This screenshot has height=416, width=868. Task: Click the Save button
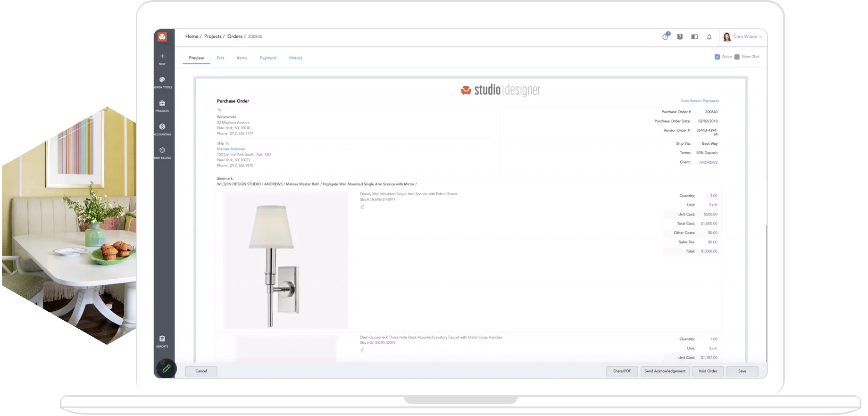click(x=742, y=371)
